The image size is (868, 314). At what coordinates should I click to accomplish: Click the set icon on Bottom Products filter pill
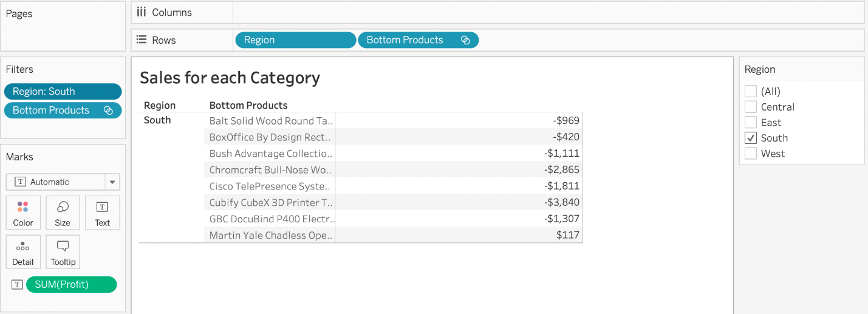coord(108,111)
